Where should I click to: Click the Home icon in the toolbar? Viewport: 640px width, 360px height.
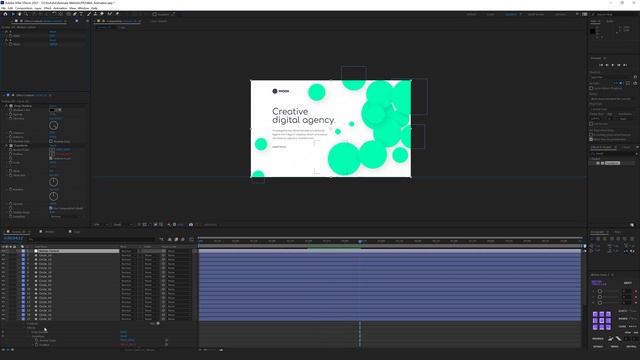[x=5, y=14]
